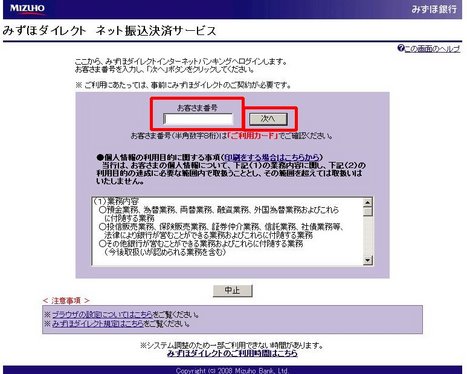Open みずほダイレクト規定はこちら link
This screenshot has height=374, width=467.
pyautogui.click(x=98, y=324)
